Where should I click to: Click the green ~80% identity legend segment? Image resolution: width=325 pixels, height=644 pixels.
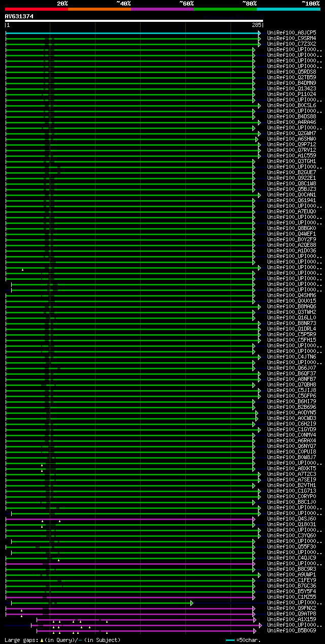click(x=225, y=9)
